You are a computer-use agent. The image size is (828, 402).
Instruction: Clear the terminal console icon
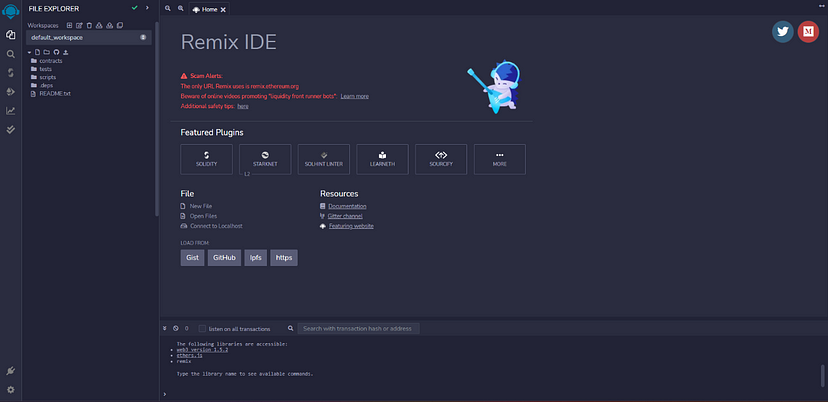[x=175, y=328]
